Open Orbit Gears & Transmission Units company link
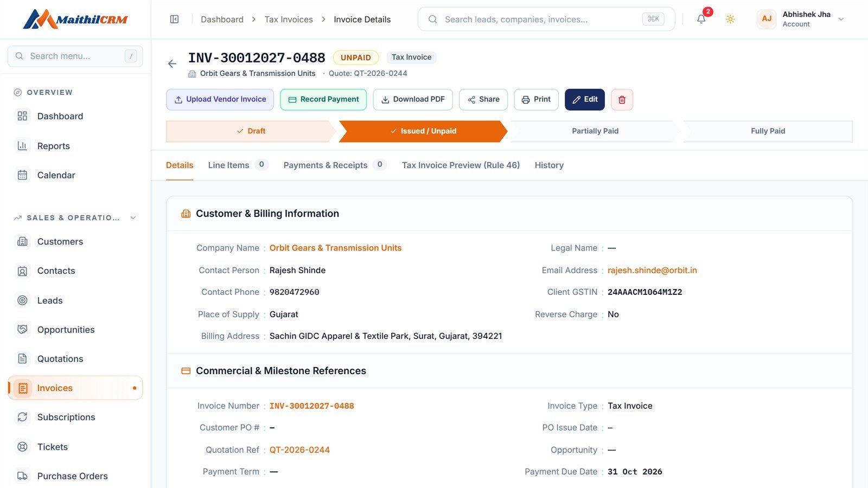Screen dimensions: 868x488 click(335, 248)
